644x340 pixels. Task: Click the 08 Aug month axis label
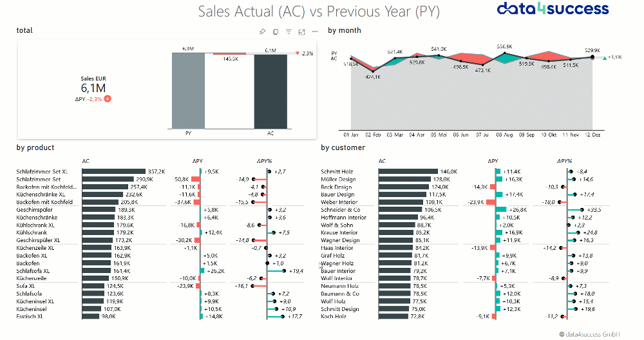[x=504, y=135]
